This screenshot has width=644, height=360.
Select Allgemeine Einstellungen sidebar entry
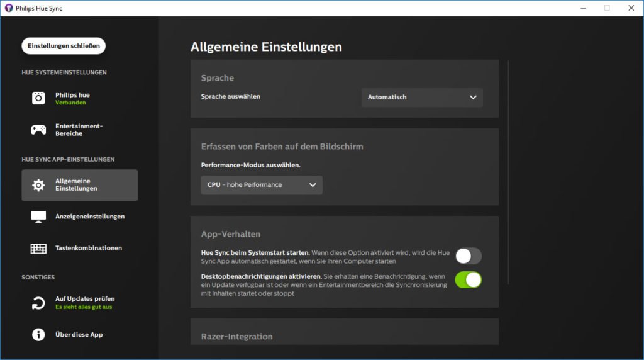(79, 185)
